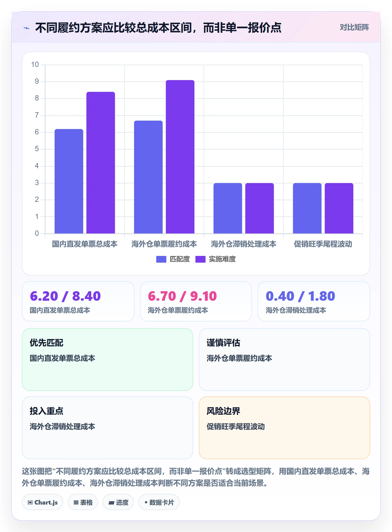Click the lightning icon beside the title
Image resolution: width=392 pixels, height=532 pixels.
27,28
